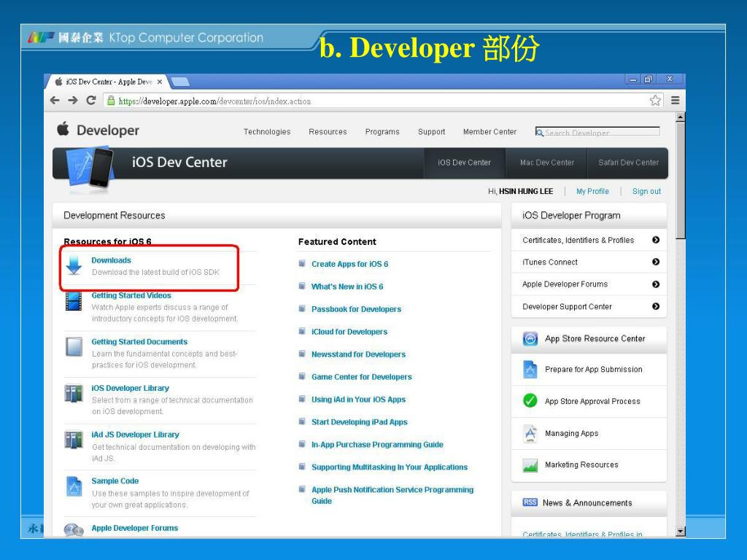Open iCloud for Developers link

(x=349, y=332)
